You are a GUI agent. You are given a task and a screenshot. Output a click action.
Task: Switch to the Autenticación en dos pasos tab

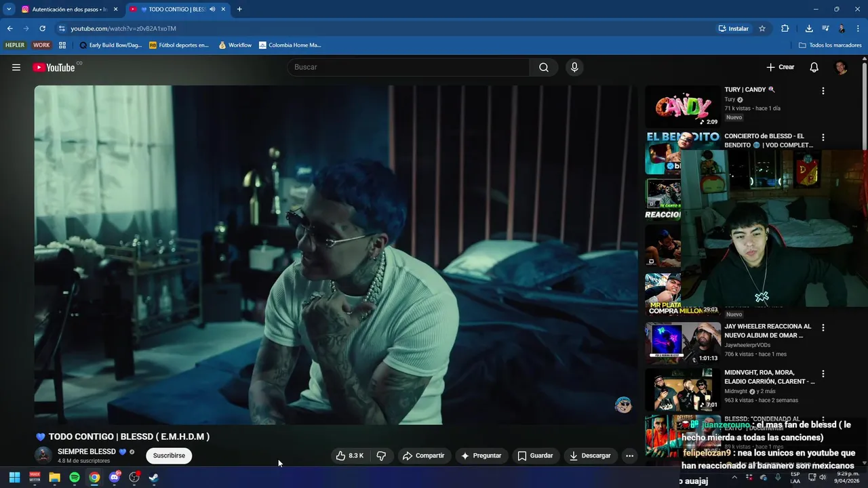pos(70,9)
